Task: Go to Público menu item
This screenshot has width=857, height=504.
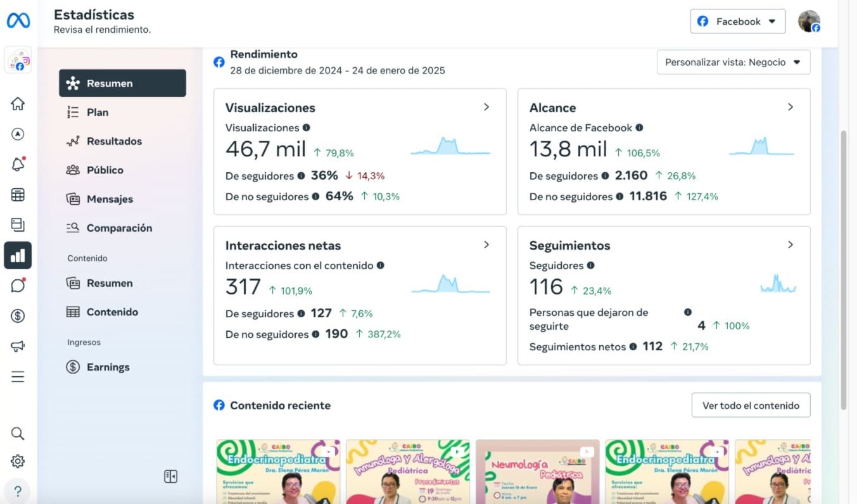Action: tap(105, 170)
